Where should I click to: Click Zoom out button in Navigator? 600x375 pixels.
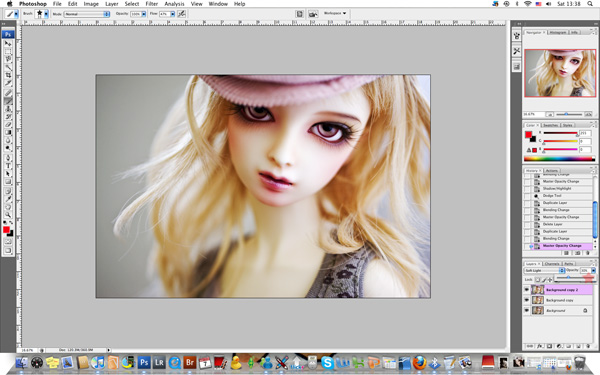[x=550, y=114]
